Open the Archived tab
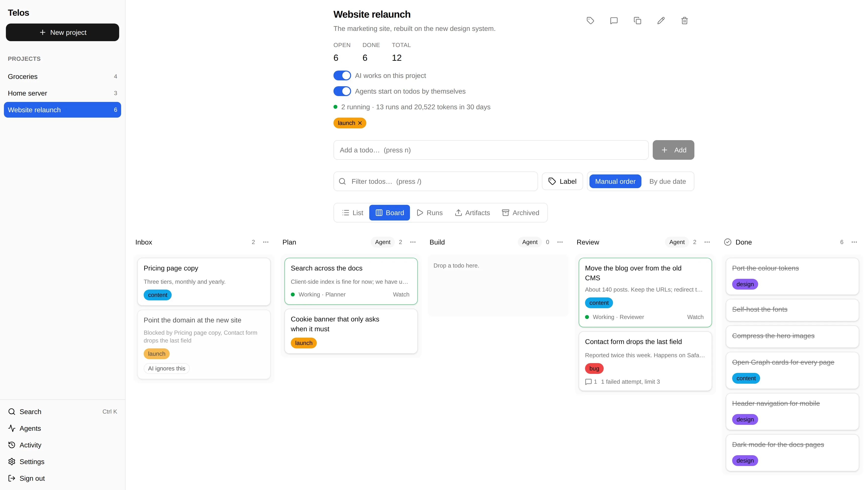 (x=521, y=212)
